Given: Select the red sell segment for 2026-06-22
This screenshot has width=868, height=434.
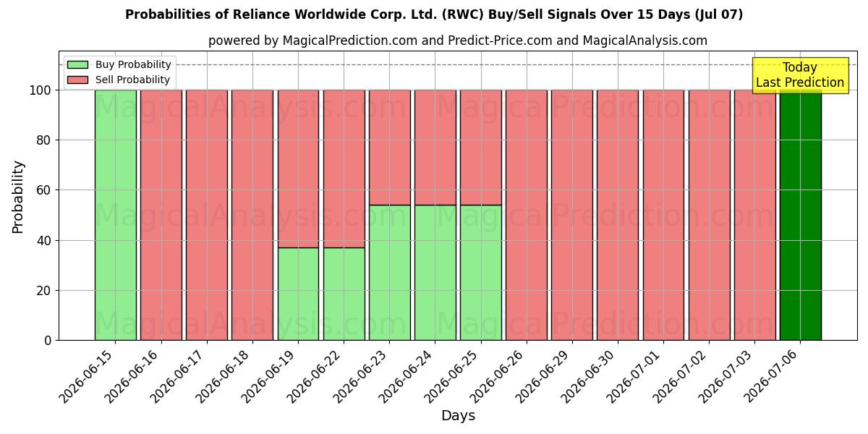Looking at the screenshot, I should coord(344,169).
